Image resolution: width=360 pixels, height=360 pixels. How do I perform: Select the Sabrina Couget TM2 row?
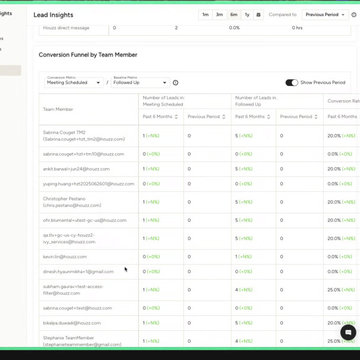click(x=199, y=136)
